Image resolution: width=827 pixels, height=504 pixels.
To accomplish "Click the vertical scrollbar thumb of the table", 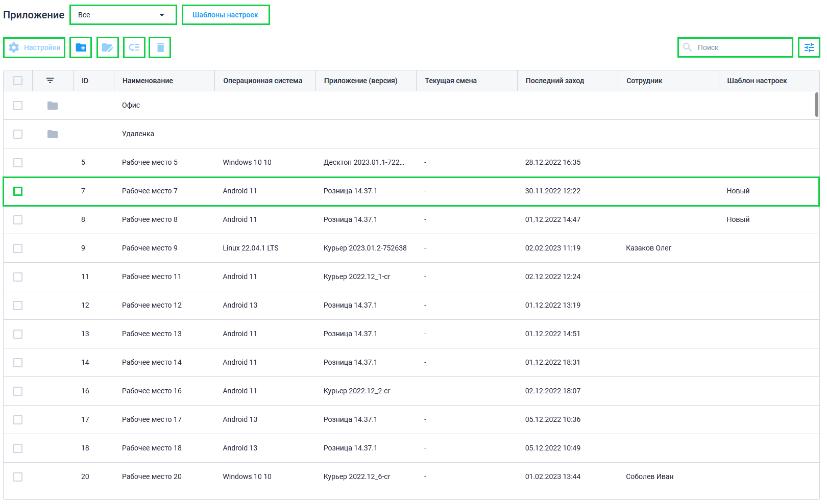I will (817, 105).
